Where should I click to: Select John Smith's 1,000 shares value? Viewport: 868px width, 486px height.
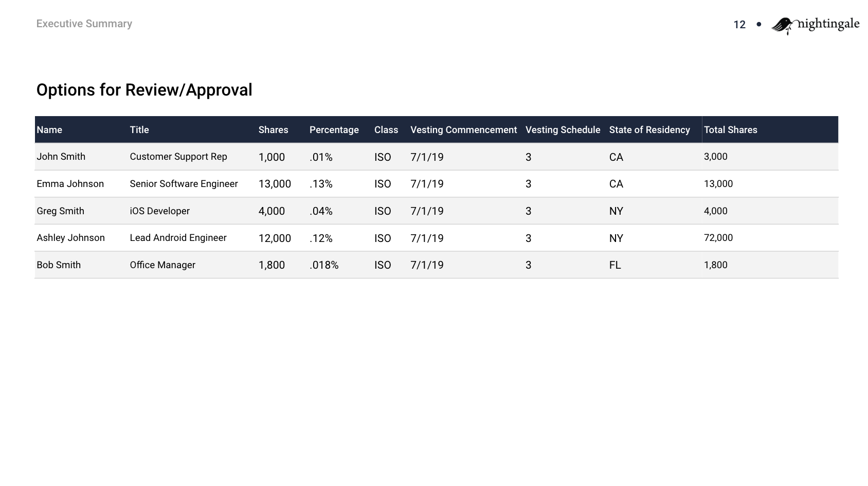(272, 157)
